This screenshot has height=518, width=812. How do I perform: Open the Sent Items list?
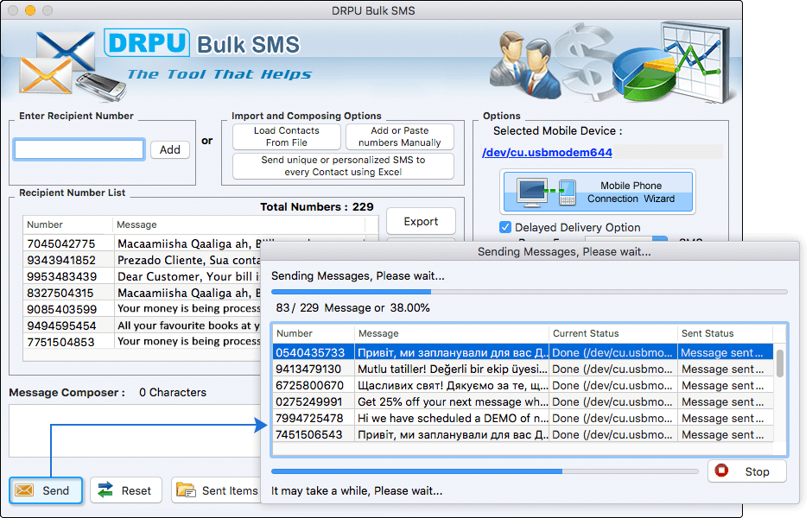218,490
